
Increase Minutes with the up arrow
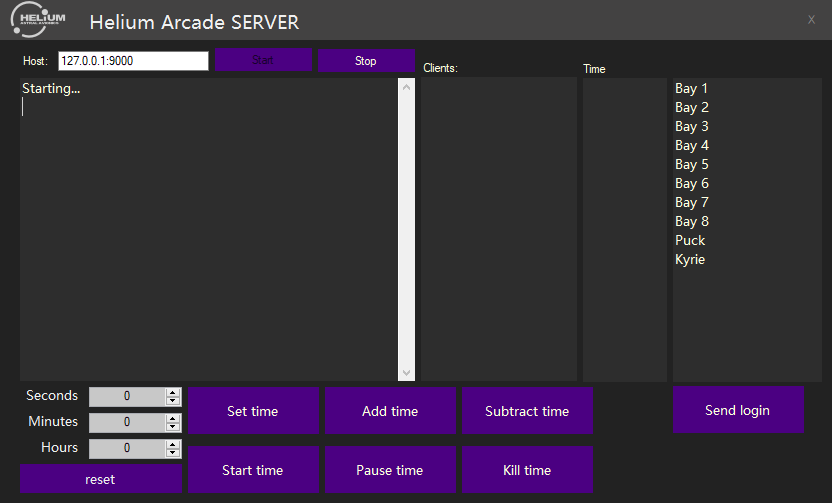click(x=173, y=418)
